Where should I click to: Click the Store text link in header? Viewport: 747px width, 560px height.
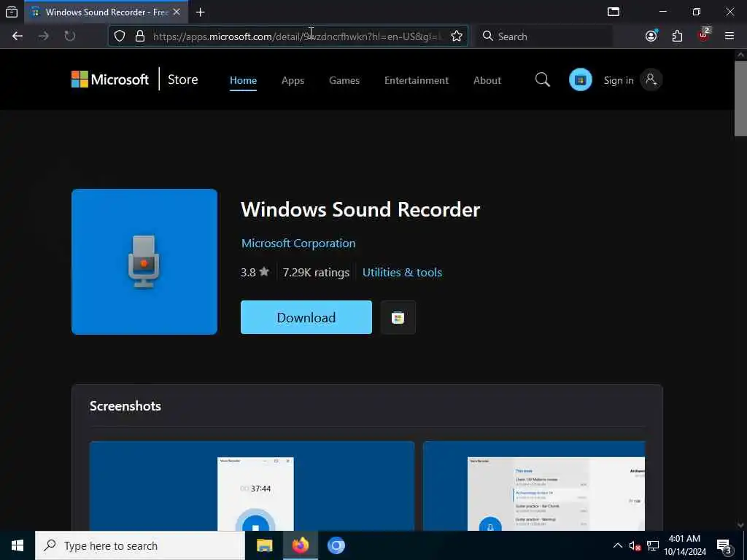click(182, 79)
